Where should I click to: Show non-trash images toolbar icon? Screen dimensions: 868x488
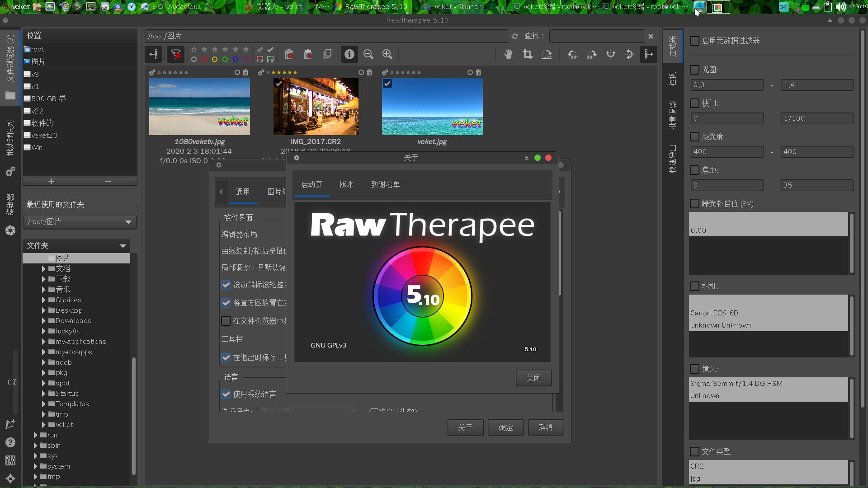pyautogui.click(x=308, y=55)
